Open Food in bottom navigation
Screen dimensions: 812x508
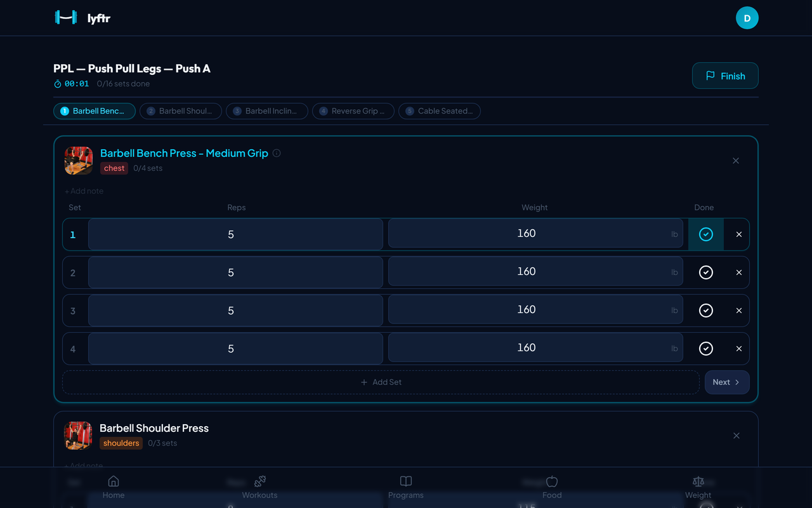click(552, 487)
